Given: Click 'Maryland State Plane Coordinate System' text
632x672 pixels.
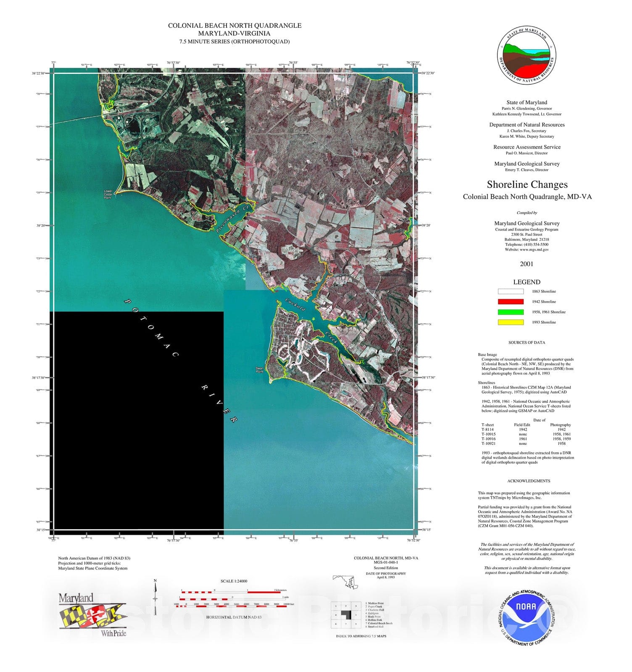Looking at the screenshot, I should (93, 568).
